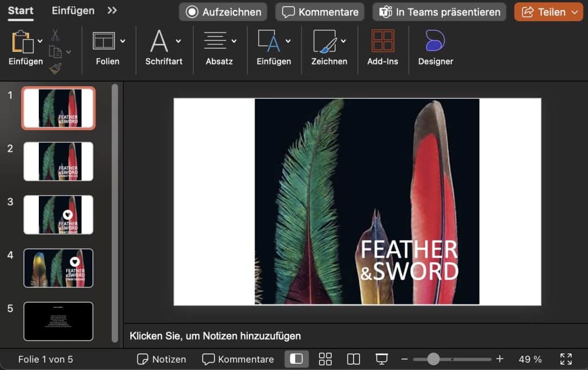Toggle the normal view button
The width and height of the screenshot is (588, 370).
tap(296, 359)
